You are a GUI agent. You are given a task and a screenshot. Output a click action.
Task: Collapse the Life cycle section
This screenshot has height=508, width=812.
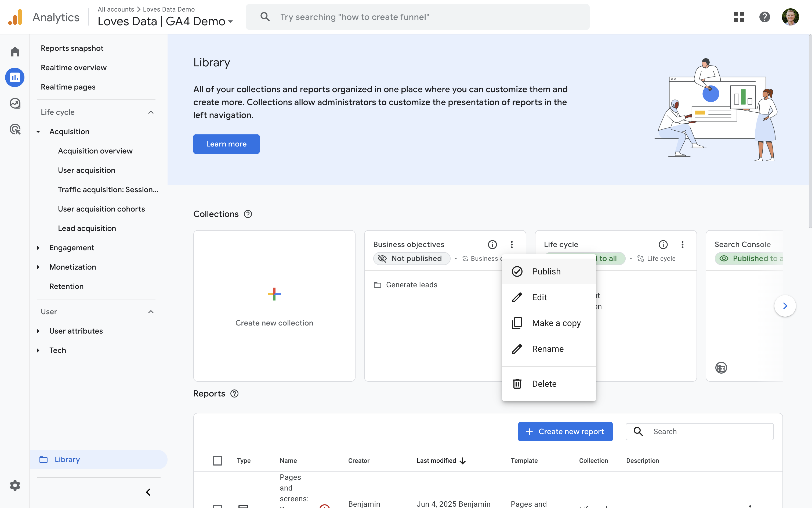[151, 112]
